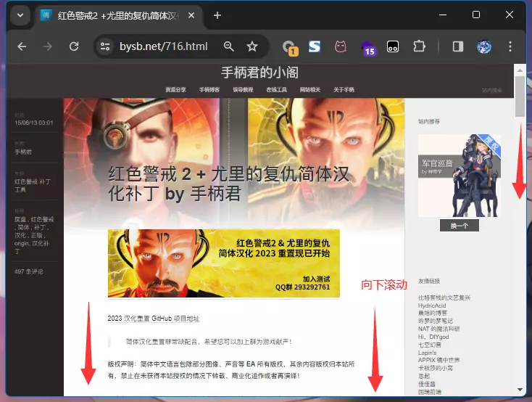Open the 资源分享 menu
This screenshot has height=402, width=532.
click(x=175, y=90)
